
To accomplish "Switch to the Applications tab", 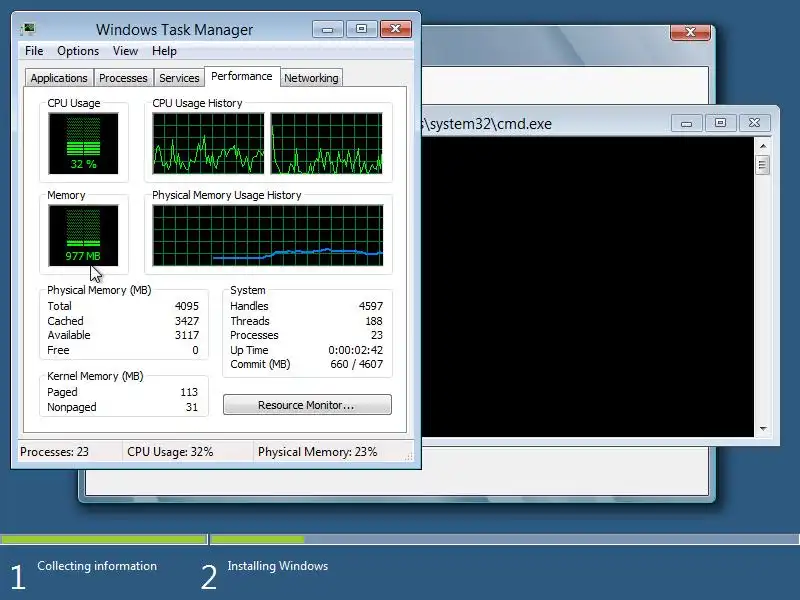I will pyautogui.click(x=59, y=78).
